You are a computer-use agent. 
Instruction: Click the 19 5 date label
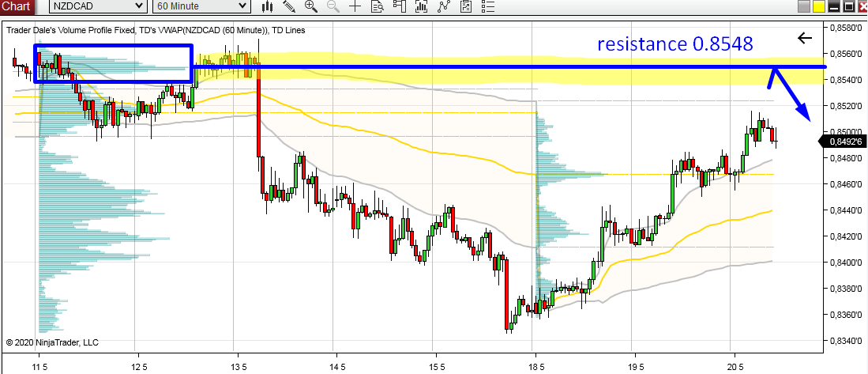click(634, 367)
